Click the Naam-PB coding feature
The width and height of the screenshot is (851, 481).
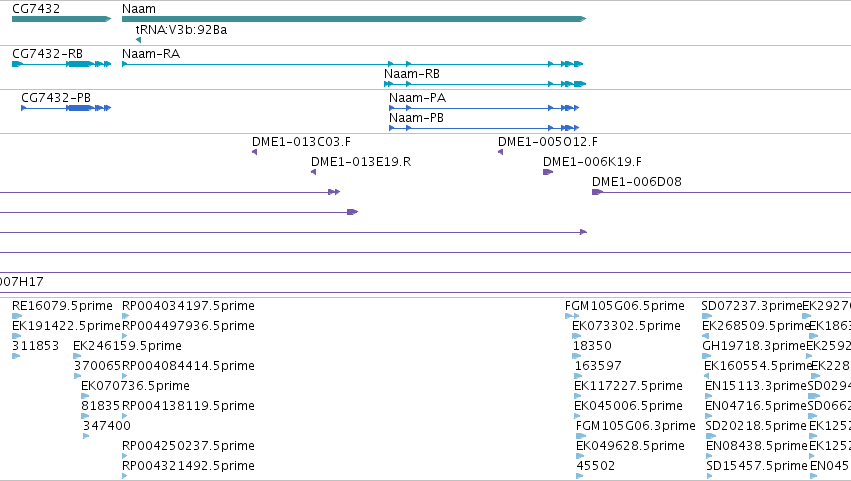click(x=484, y=128)
